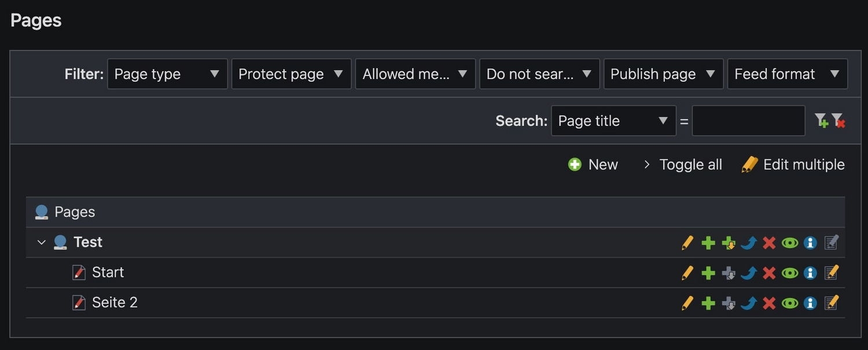Show info for the Start page
Image resolution: width=868 pixels, height=350 pixels.
click(810, 273)
